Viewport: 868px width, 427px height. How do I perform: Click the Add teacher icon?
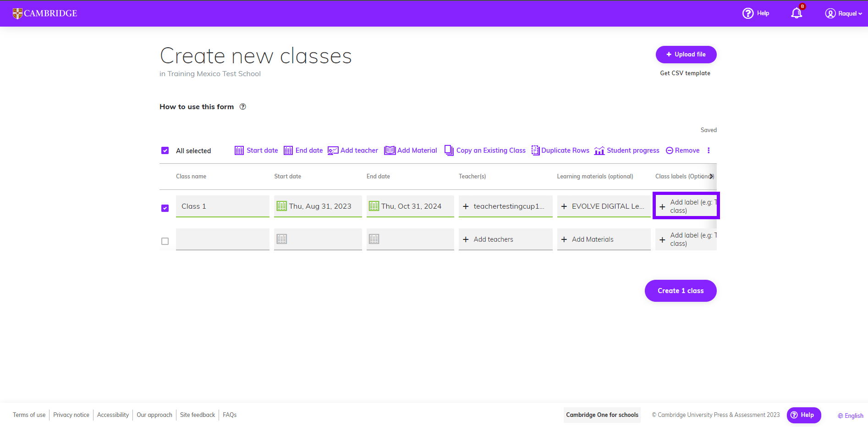pos(333,150)
